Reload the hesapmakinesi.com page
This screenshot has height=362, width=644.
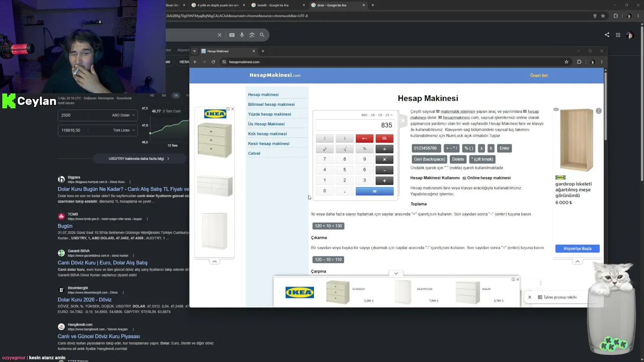tap(213, 62)
